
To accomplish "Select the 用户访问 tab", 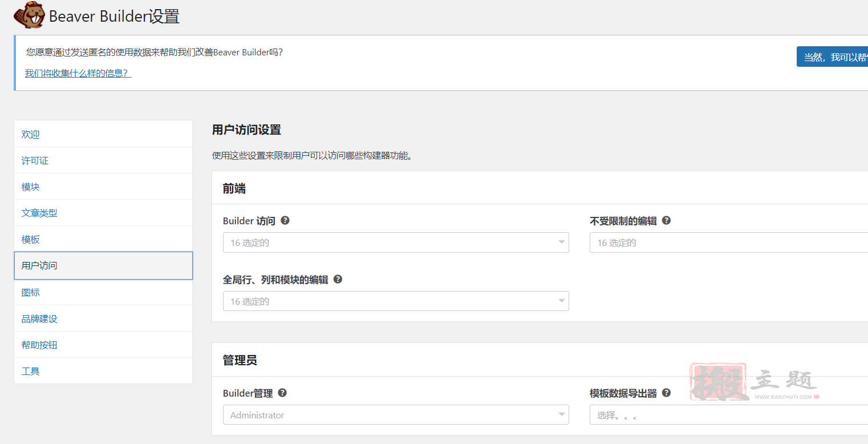I will [103, 266].
